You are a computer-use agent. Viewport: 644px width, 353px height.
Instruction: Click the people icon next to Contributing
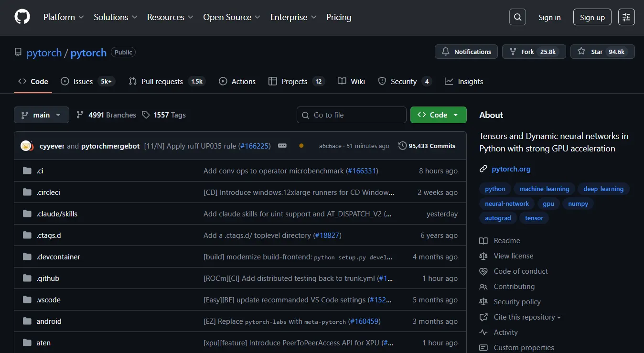[x=483, y=287]
